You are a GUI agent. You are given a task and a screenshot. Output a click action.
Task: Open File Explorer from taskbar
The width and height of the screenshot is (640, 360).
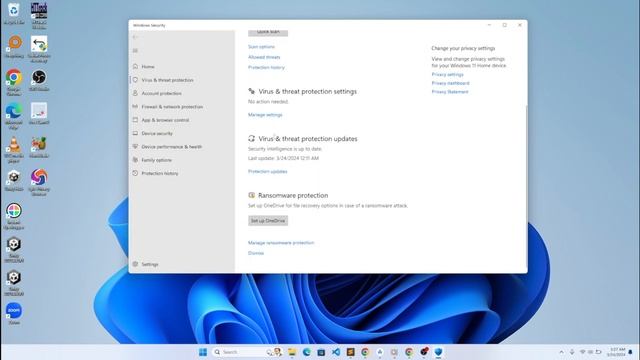coord(292,352)
